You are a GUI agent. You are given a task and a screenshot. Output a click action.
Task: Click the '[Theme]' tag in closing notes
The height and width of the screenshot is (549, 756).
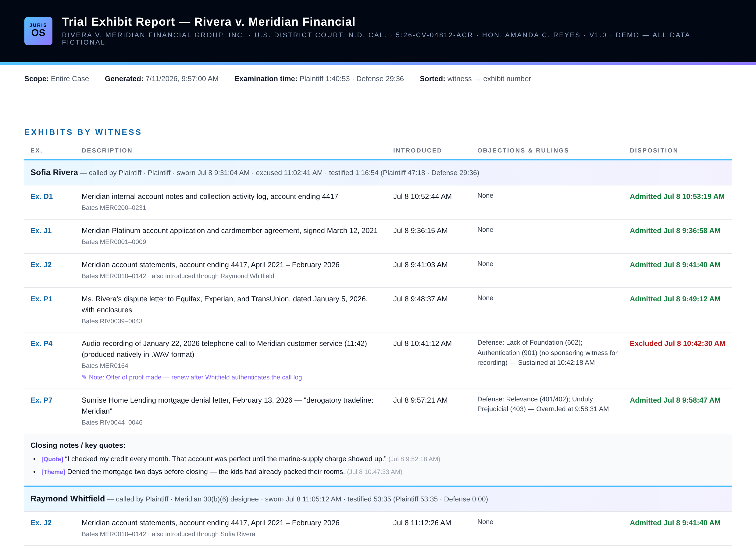(53, 472)
